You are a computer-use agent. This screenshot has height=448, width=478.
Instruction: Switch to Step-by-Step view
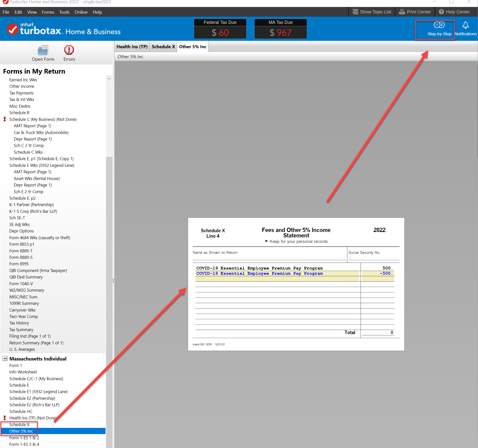[439, 29]
